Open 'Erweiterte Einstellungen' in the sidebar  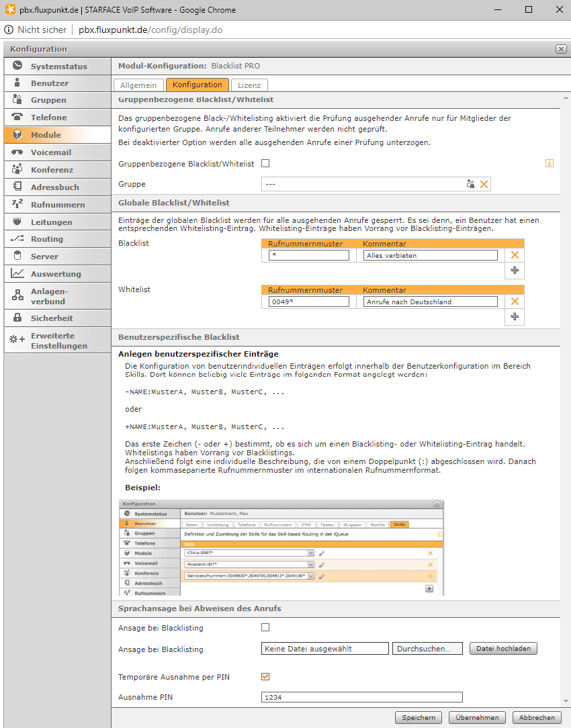[58, 340]
